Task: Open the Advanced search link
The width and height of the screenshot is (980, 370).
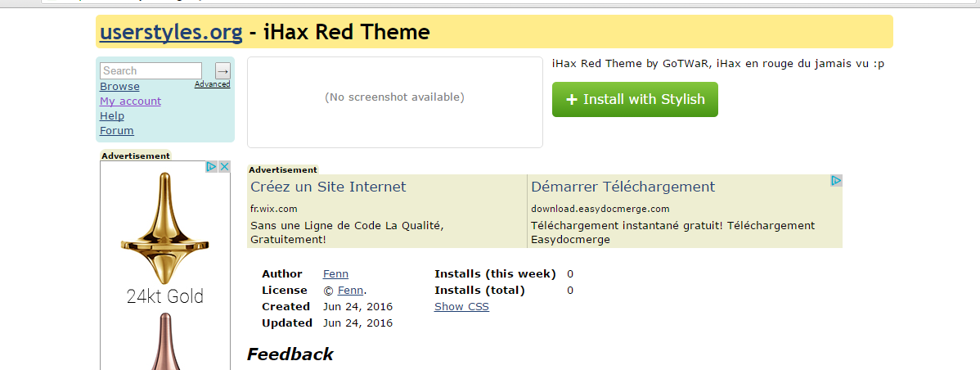Action: pyautogui.click(x=212, y=84)
